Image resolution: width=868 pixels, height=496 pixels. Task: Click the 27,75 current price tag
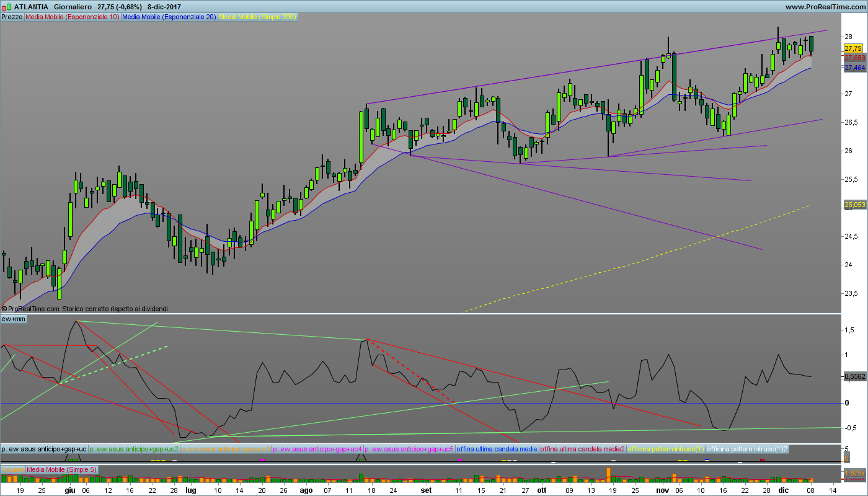coord(853,48)
